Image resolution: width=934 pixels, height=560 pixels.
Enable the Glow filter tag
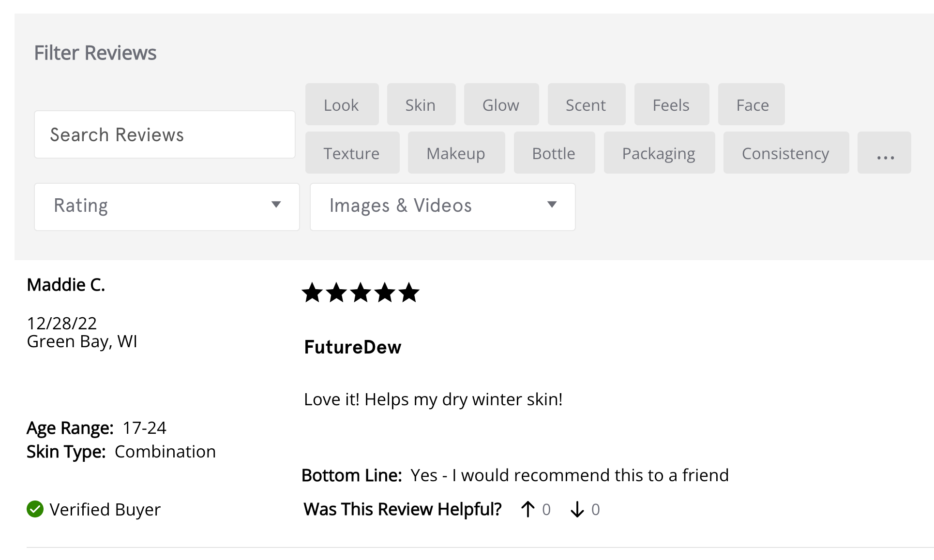click(501, 104)
